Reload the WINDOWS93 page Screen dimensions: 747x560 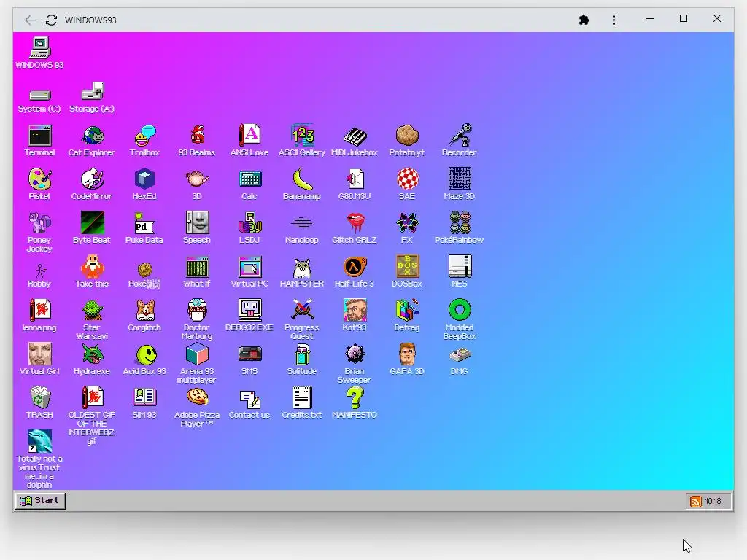point(52,20)
